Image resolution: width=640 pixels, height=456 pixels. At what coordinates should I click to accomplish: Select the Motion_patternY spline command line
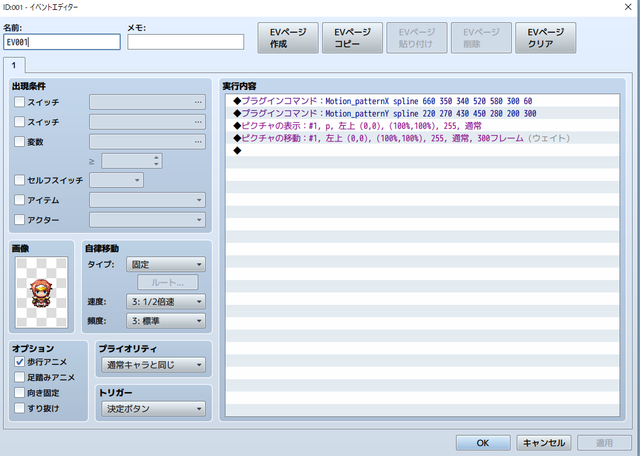422,113
